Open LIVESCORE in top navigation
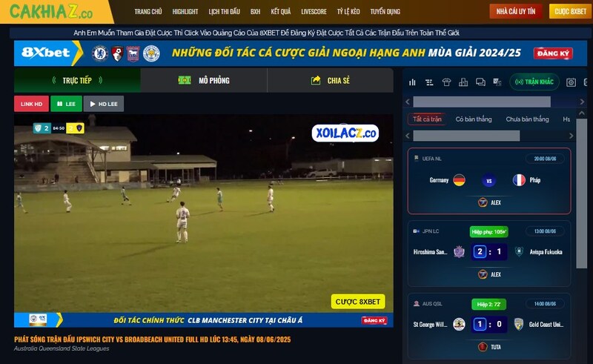The height and width of the screenshot is (364, 593). pos(314,12)
